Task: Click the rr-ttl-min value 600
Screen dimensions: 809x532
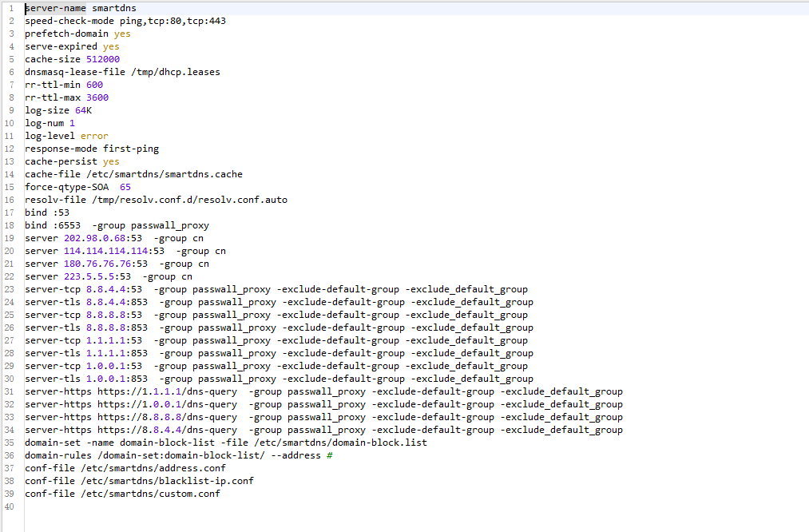Action: (94, 85)
